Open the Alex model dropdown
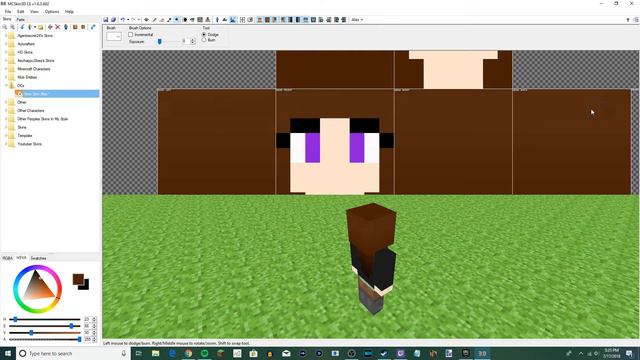 [x=357, y=20]
